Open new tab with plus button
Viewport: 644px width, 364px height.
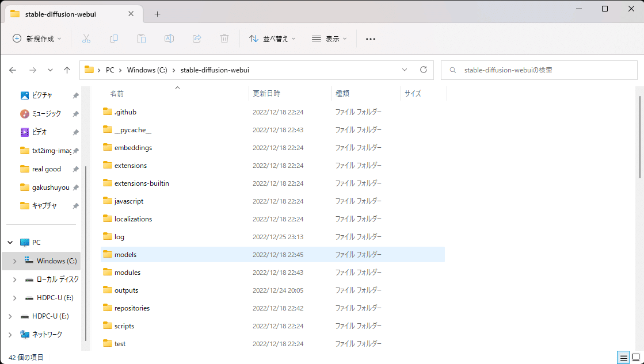click(157, 14)
